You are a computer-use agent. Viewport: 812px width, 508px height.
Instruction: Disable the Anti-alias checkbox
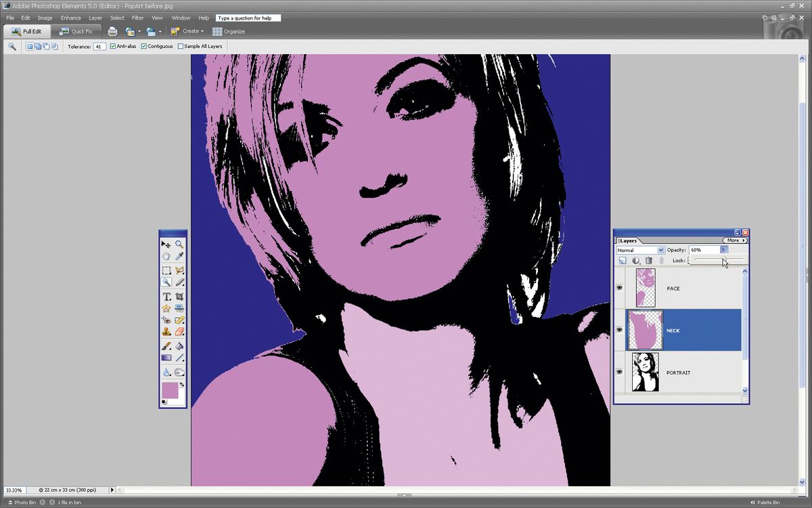[115, 46]
